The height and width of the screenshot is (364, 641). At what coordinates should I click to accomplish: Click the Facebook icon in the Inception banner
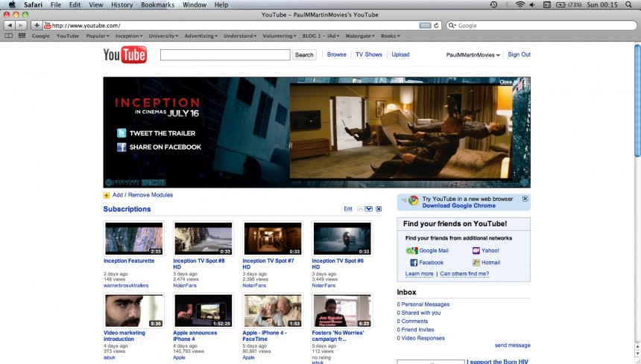(x=121, y=147)
